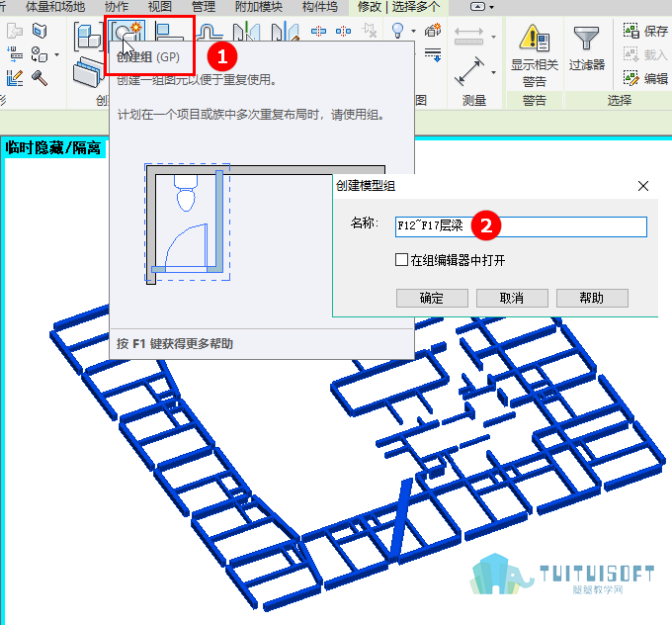The image size is (672, 625).
Task: Click the lightbulb Hide in View icon
Action: click(x=397, y=31)
